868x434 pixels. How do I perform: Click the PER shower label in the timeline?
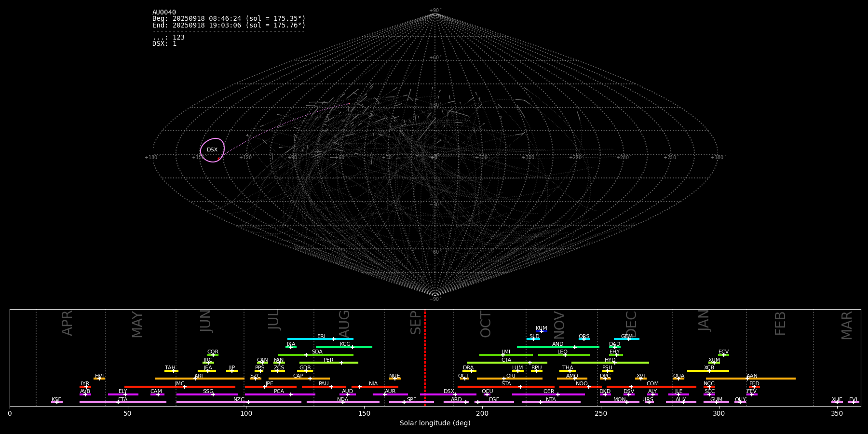pos(328,360)
